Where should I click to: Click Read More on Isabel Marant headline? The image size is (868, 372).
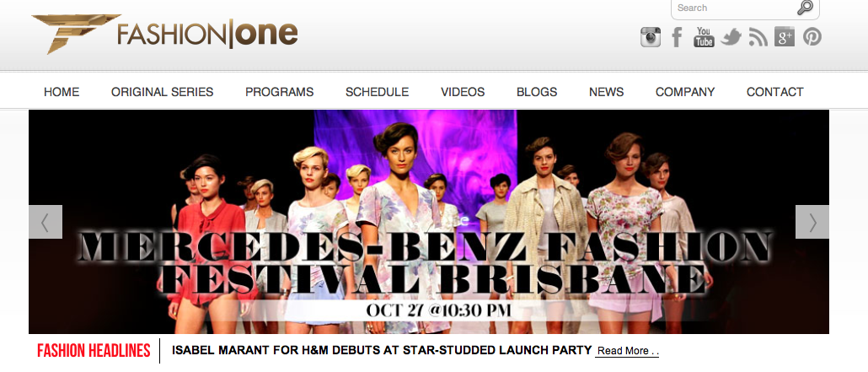627,351
